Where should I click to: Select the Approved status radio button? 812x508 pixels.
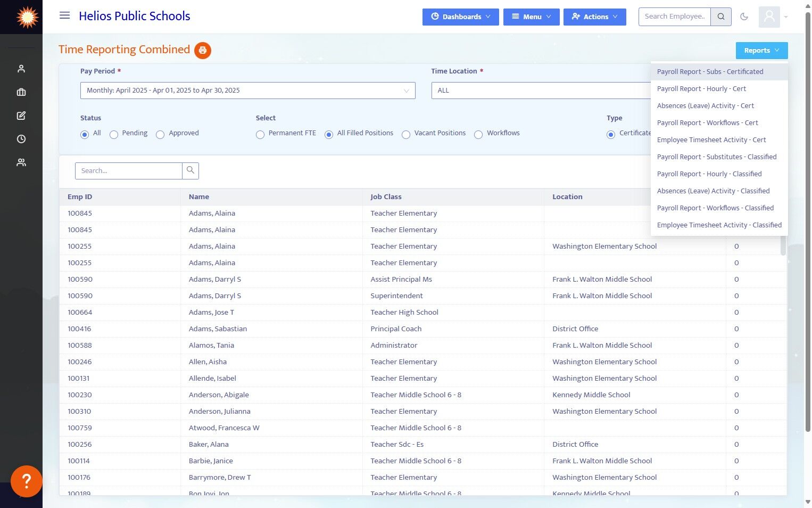pos(160,135)
